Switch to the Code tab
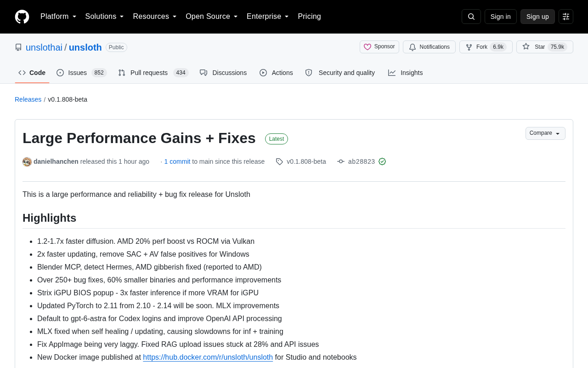This screenshot has width=588, height=368. point(32,73)
